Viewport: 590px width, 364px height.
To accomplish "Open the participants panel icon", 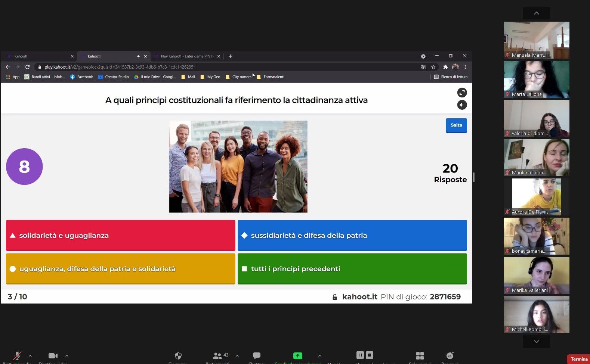I will (217, 356).
